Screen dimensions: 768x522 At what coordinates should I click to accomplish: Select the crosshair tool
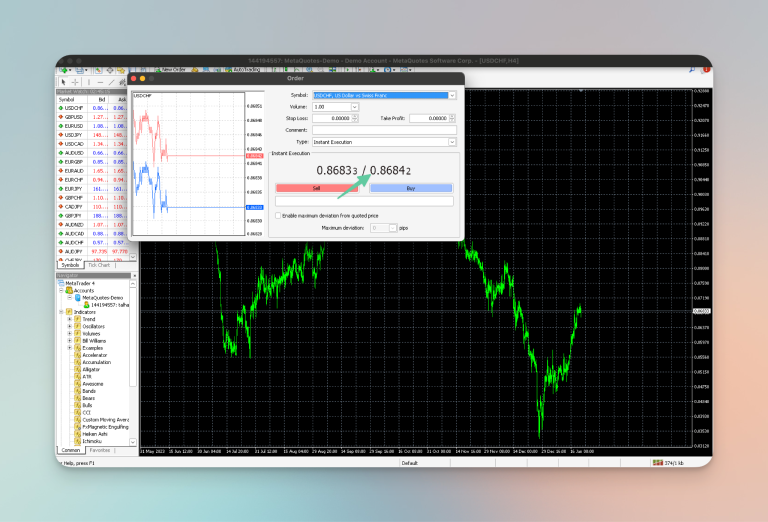(x=75, y=82)
